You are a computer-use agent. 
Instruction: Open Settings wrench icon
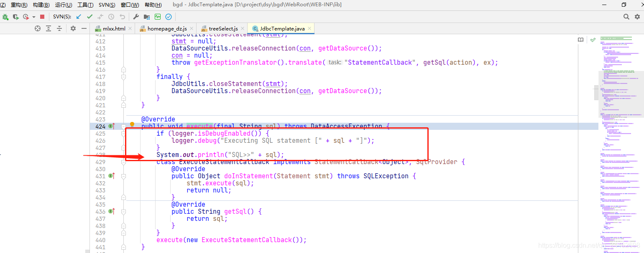coord(136,17)
